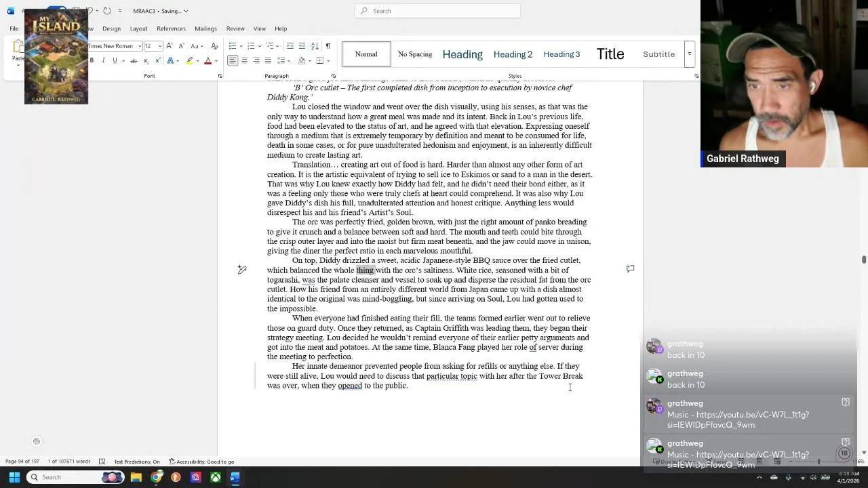Viewport: 868px width, 488px height.
Task: Click the search box in the title bar
Action: coord(437,11)
